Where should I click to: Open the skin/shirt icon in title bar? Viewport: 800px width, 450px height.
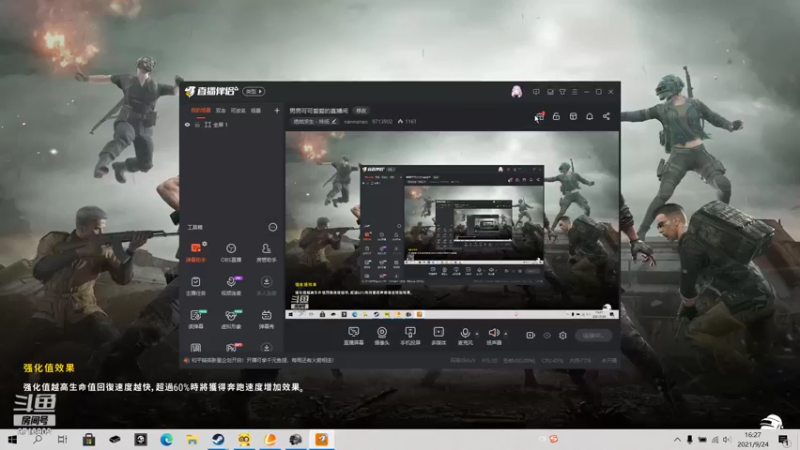click(562, 92)
